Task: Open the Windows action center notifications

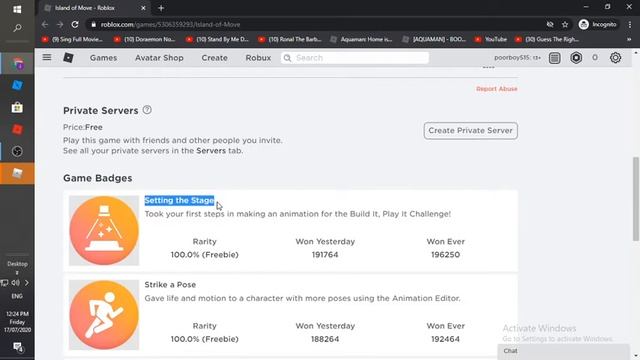Action: (x=17, y=347)
